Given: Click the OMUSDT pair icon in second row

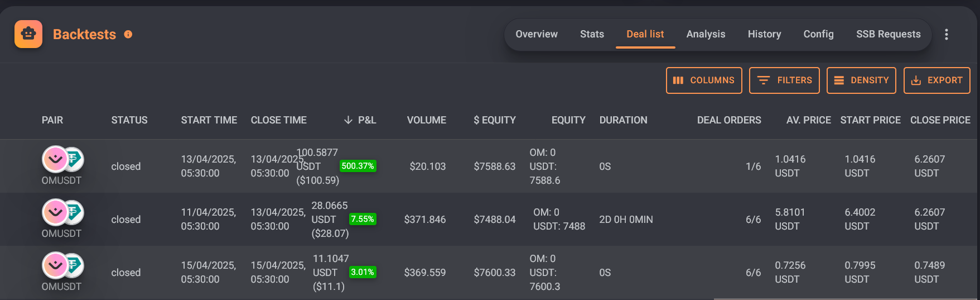Looking at the screenshot, I should point(62,212).
